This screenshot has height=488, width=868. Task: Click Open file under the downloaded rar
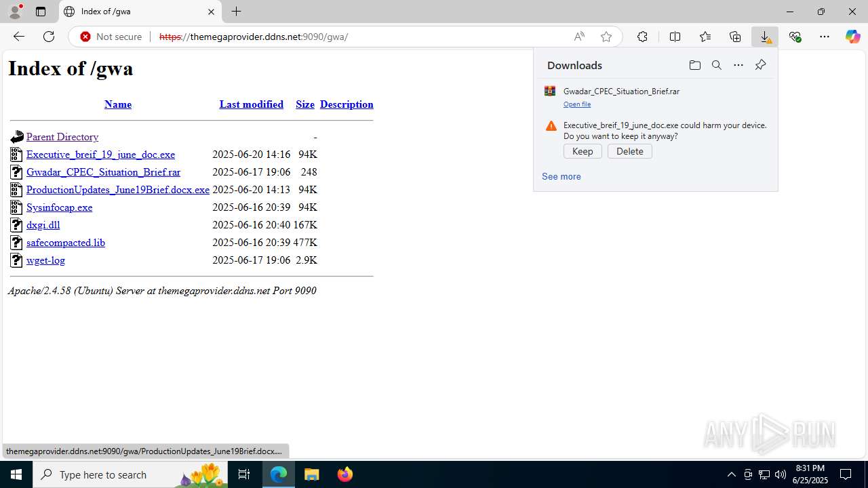pos(577,104)
